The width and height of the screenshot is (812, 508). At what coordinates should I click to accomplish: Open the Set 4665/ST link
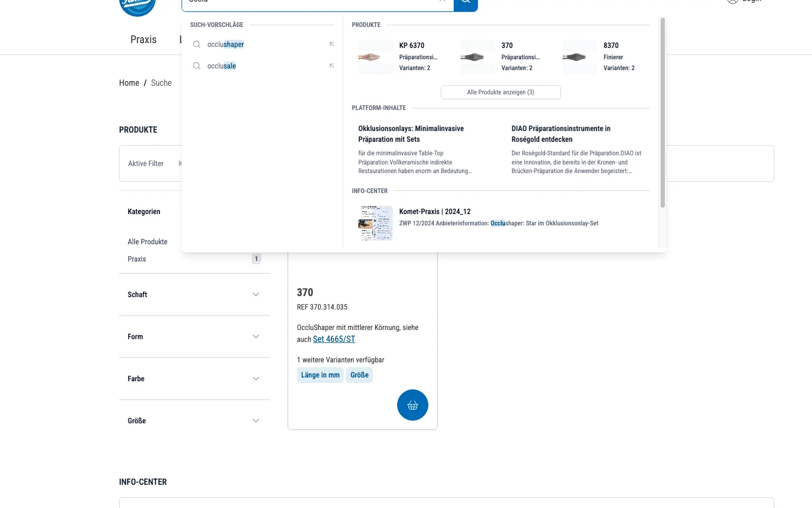(334, 339)
